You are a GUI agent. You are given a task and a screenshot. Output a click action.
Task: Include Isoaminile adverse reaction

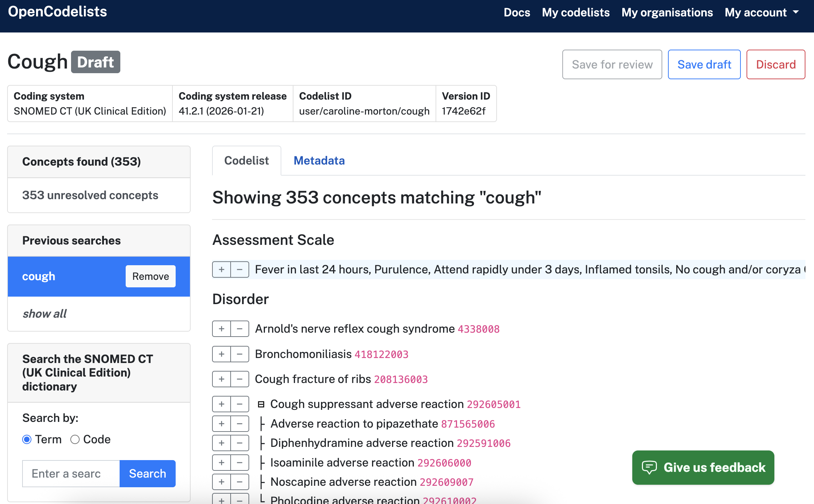[x=221, y=463]
